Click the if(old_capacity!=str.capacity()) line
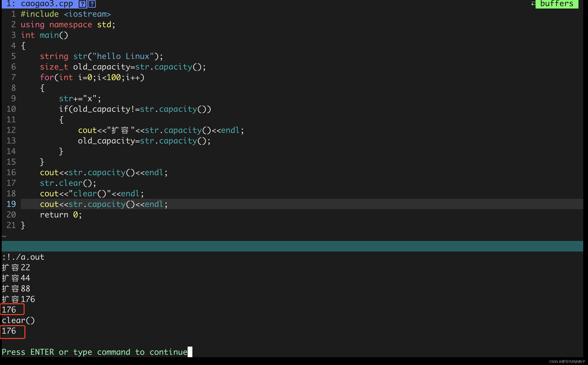 pos(135,109)
